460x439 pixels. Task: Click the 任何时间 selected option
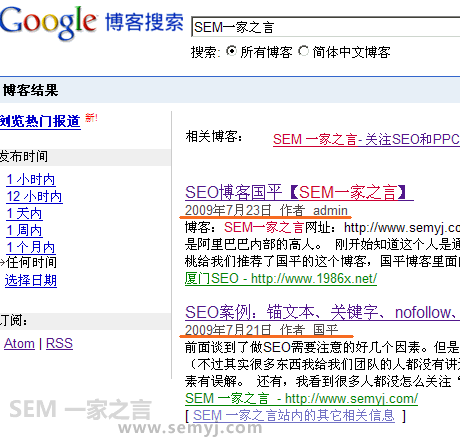31,262
